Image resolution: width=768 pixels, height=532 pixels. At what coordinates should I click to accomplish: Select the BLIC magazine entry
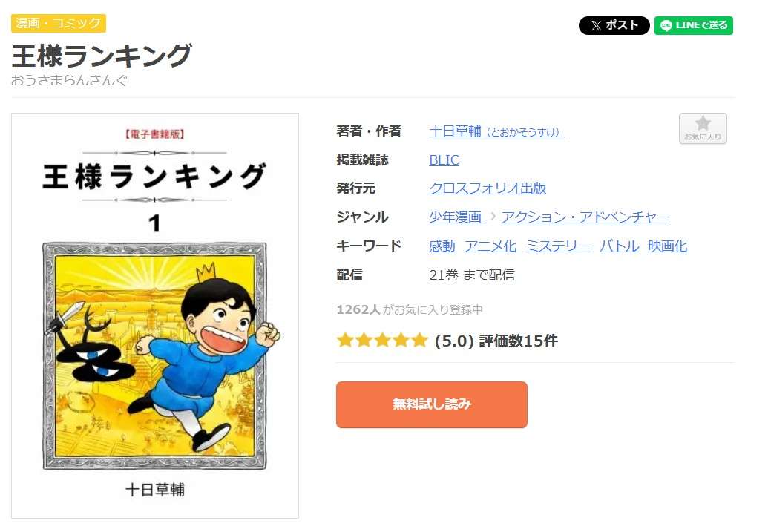443,160
